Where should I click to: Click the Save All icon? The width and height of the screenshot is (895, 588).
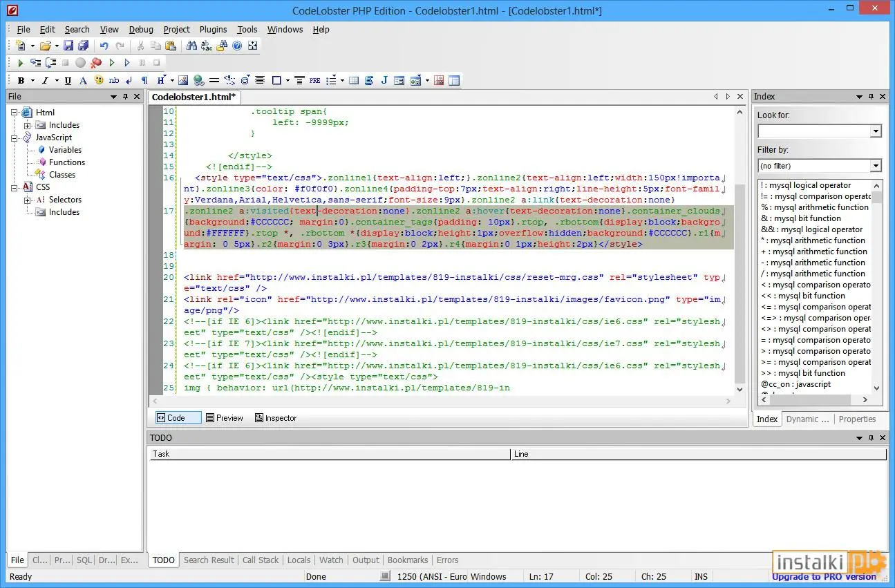pyautogui.click(x=83, y=46)
